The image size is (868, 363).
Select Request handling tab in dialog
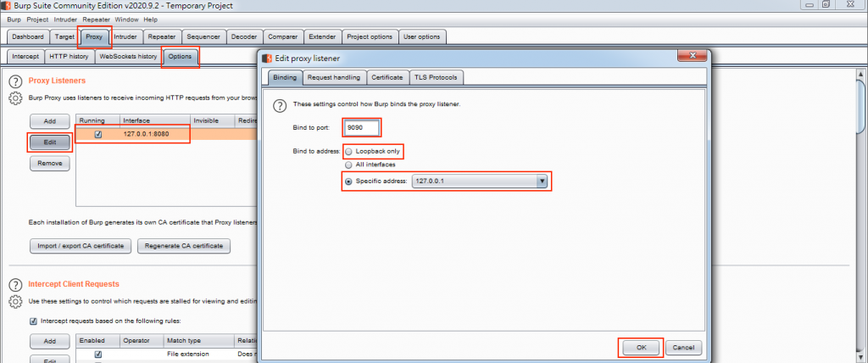(334, 77)
